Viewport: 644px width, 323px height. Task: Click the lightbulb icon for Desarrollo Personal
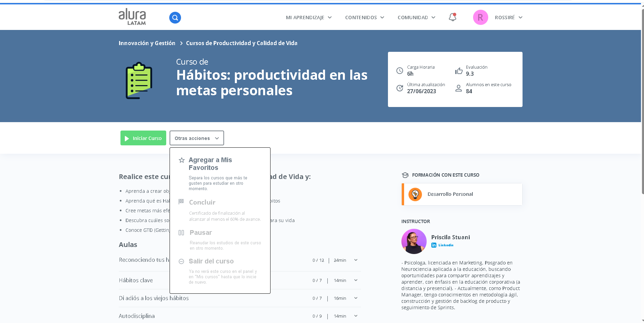415,194
